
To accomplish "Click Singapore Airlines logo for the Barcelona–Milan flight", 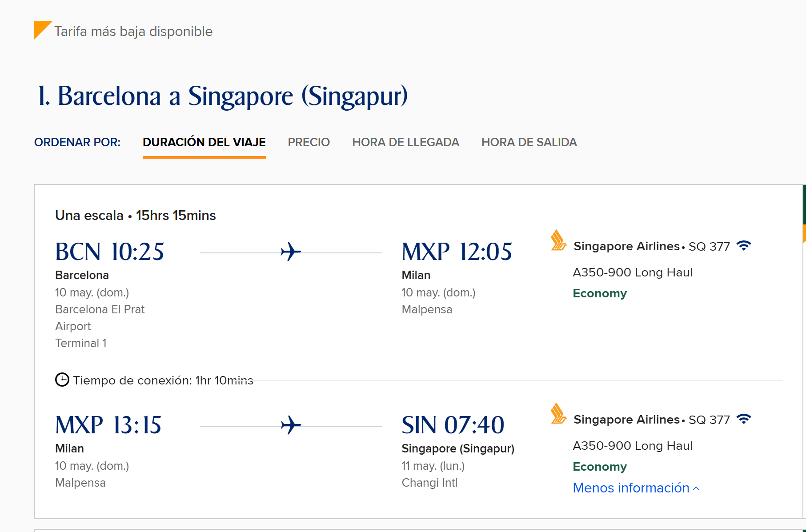I will coord(558,240).
